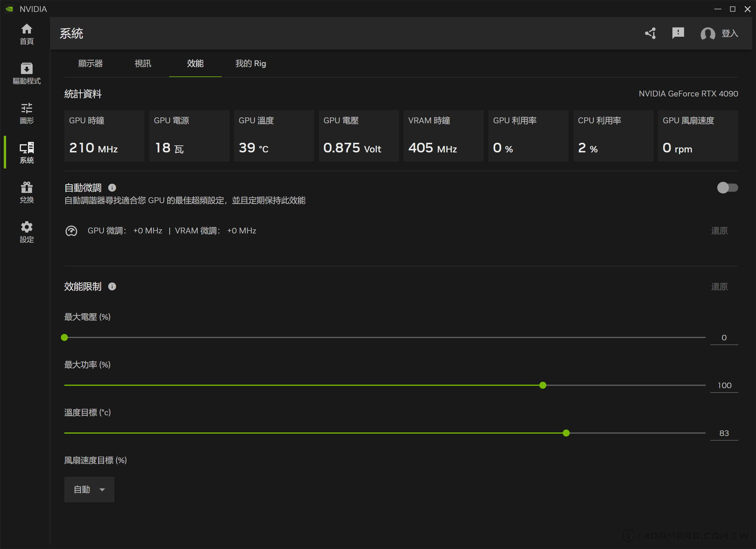756x549 pixels.
Task: Click the 最大電壓 slider handle
Action: [64, 337]
